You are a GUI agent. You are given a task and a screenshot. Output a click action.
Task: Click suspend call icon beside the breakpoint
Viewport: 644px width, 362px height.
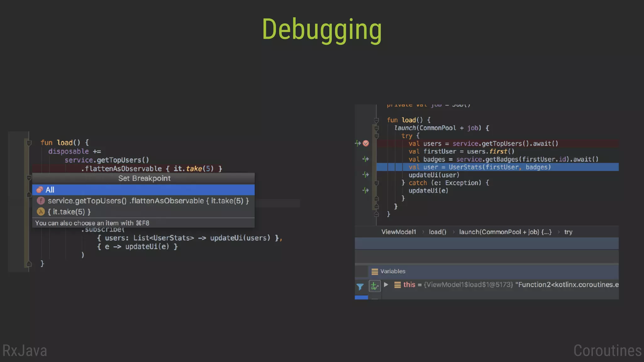(358, 143)
